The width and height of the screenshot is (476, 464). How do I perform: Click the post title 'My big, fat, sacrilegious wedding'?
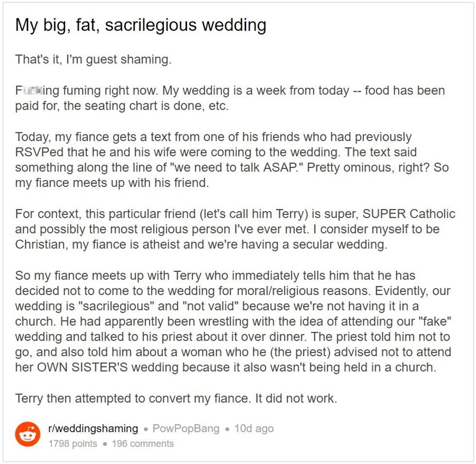pos(140,25)
